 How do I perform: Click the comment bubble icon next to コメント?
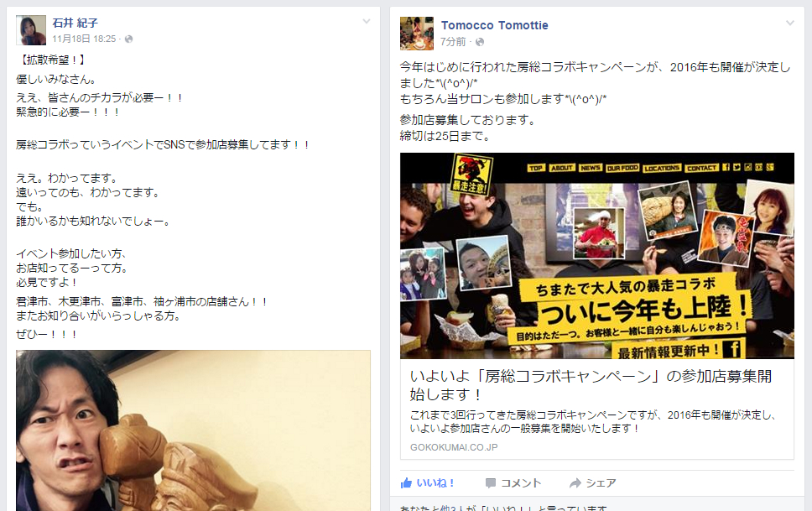(491, 483)
